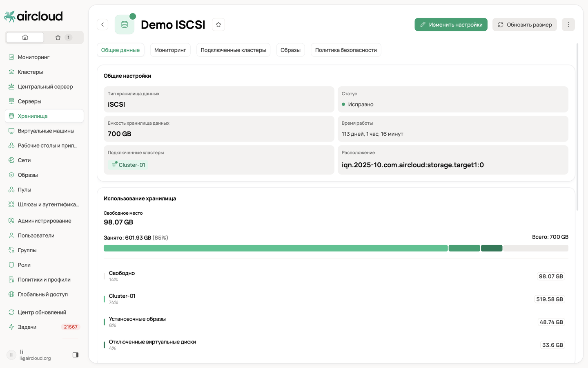Open Политики и профили page
The height and width of the screenshot is (368, 588).
click(x=44, y=280)
